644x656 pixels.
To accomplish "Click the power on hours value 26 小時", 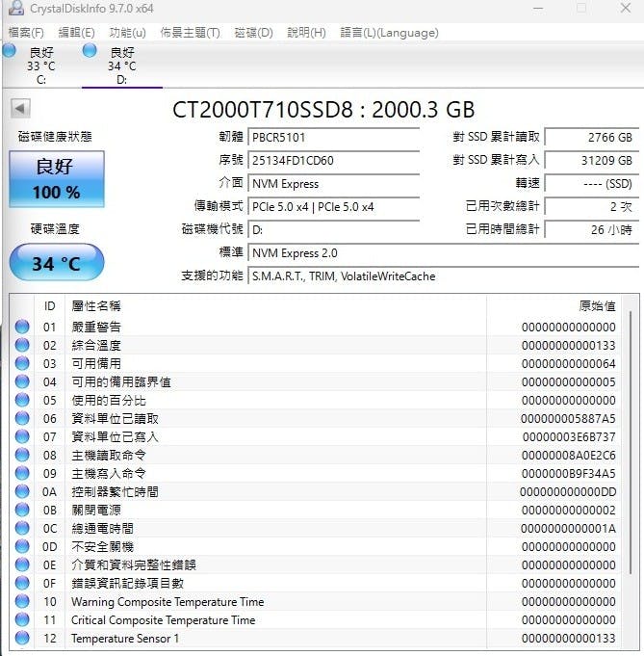I will (x=592, y=229).
